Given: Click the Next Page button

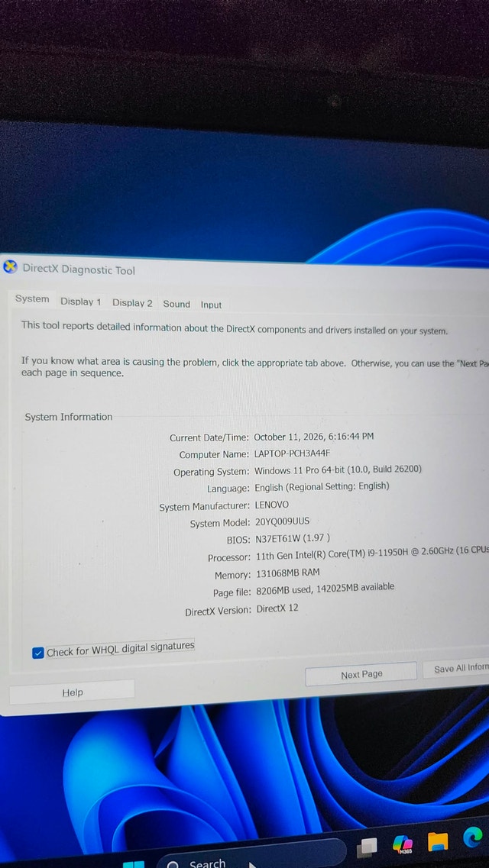Looking at the screenshot, I should click(361, 674).
